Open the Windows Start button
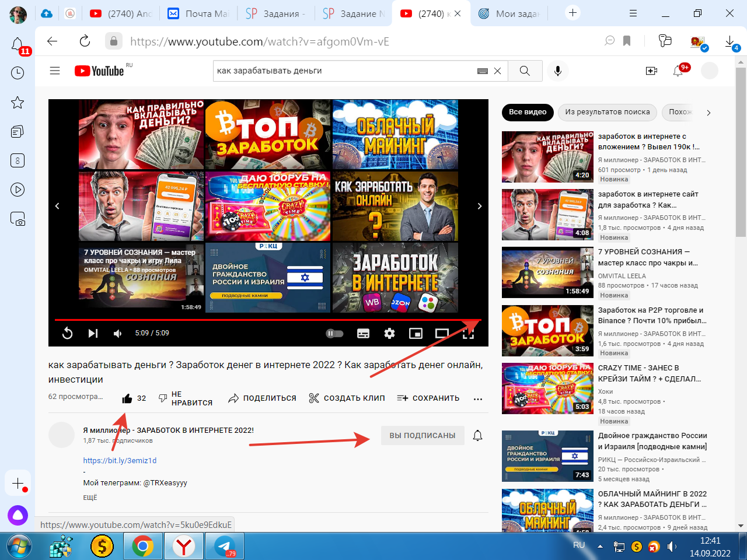This screenshot has width=747, height=560. point(19,546)
